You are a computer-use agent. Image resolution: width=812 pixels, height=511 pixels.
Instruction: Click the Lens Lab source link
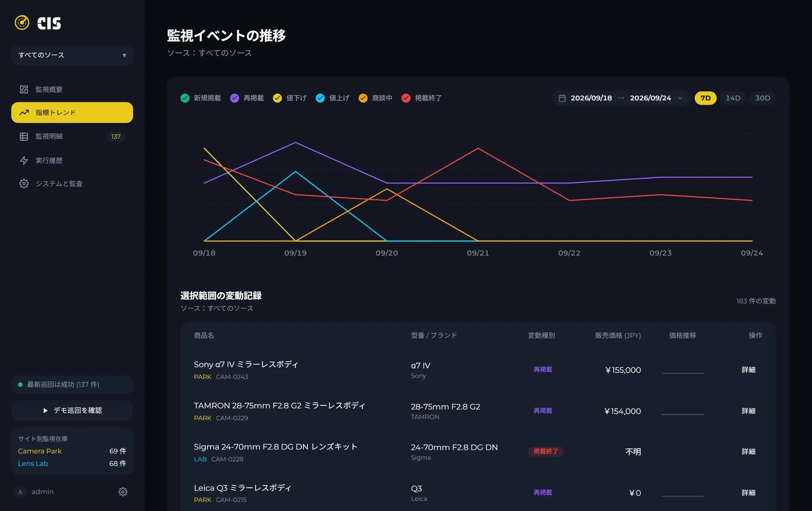point(33,463)
